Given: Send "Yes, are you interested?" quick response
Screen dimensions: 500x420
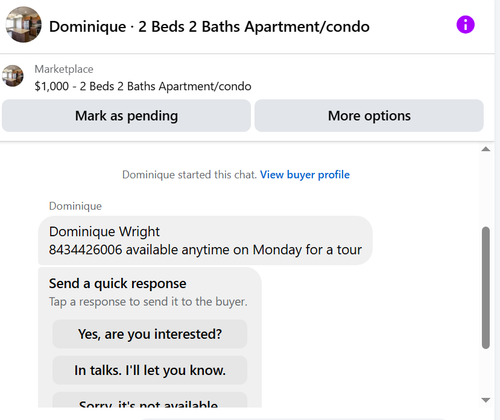Looking at the screenshot, I should click(150, 334).
